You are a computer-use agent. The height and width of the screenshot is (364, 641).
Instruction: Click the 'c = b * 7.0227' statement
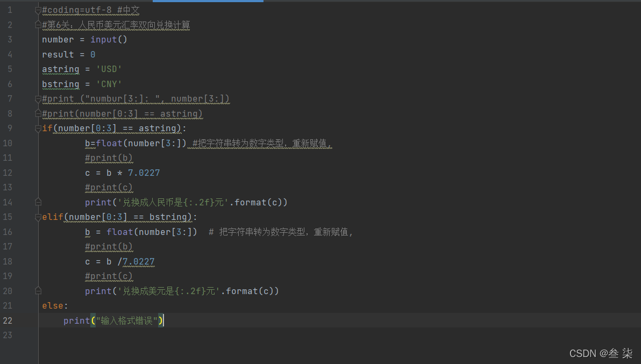[122, 173]
